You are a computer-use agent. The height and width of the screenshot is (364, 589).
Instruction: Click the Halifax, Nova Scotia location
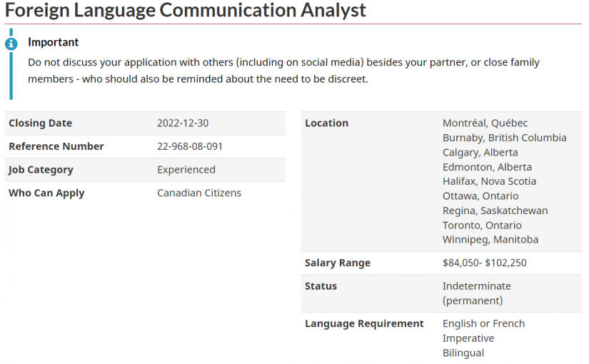[489, 181]
